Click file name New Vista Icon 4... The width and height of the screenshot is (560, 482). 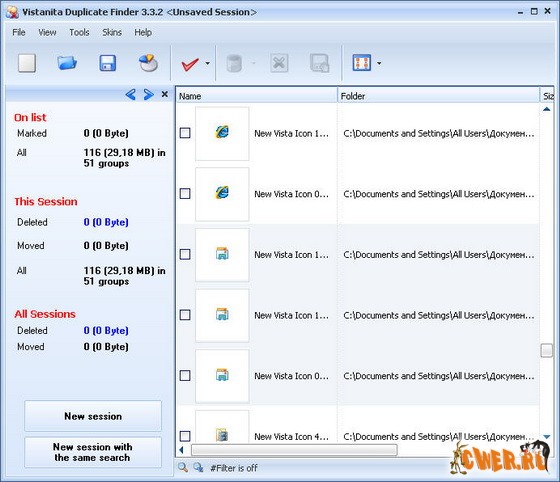click(291, 436)
